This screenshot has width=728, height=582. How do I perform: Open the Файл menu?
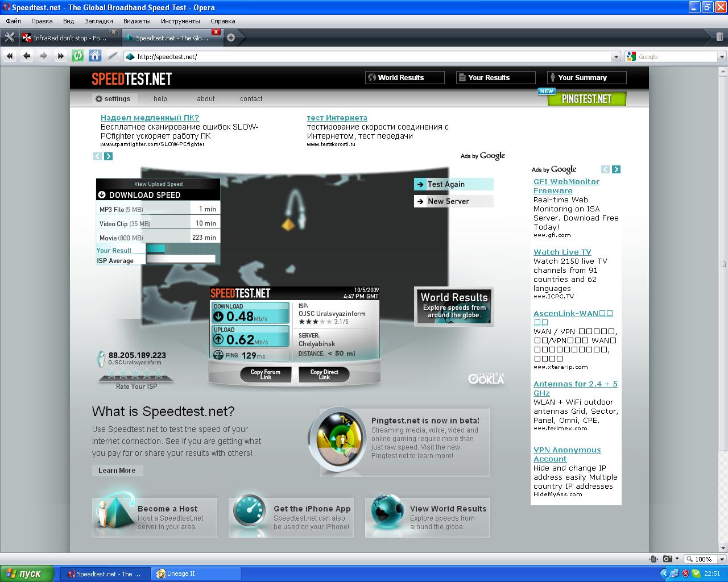pyautogui.click(x=13, y=21)
